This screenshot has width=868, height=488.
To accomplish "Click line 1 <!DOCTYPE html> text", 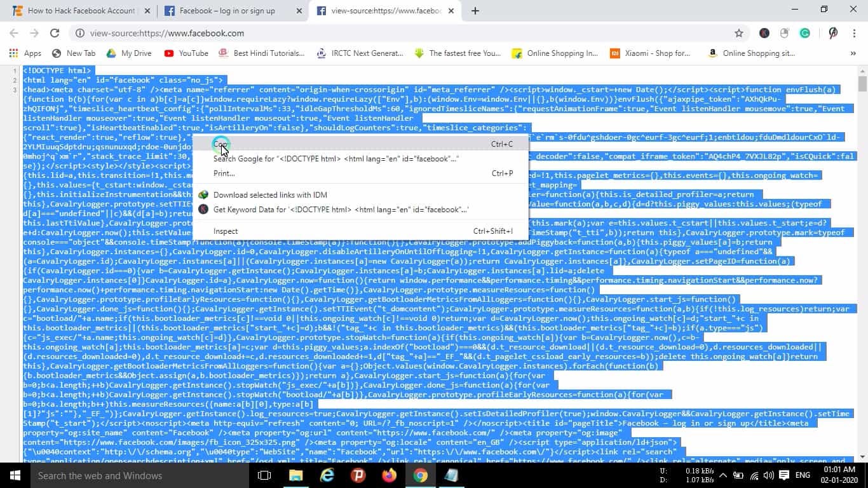I will pos(58,71).
